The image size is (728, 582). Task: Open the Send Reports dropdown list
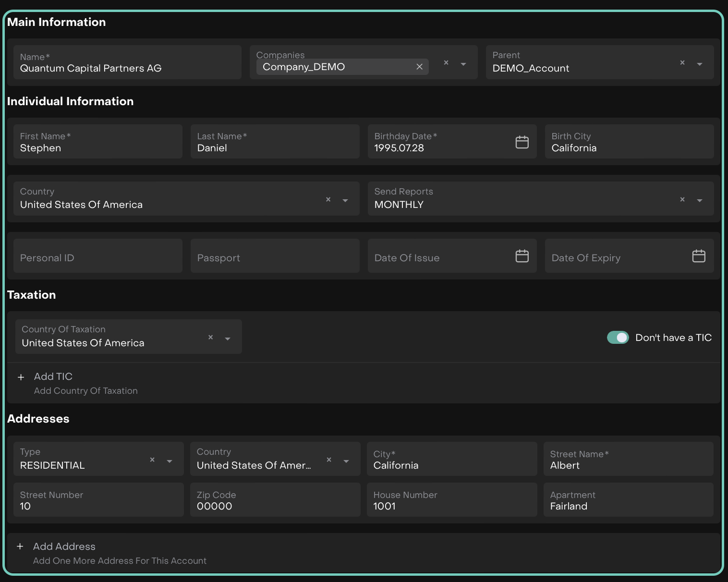pos(700,200)
